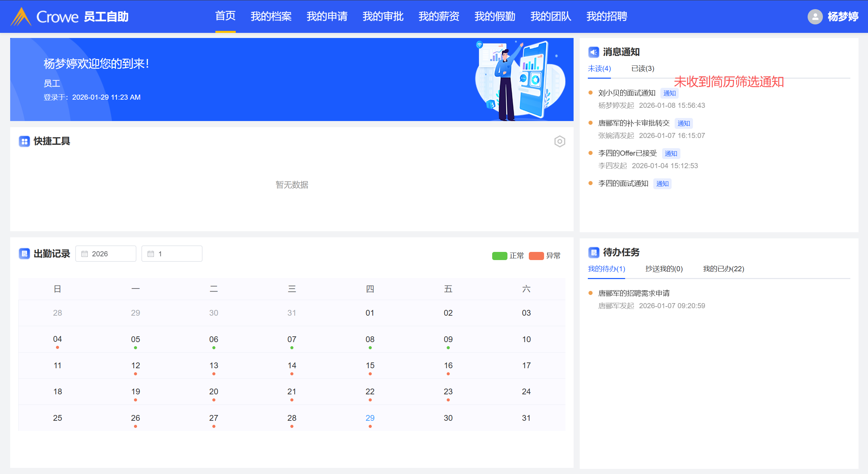Open the month picker showing 1
The width and height of the screenshot is (868, 474).
(x=172, y=254)
